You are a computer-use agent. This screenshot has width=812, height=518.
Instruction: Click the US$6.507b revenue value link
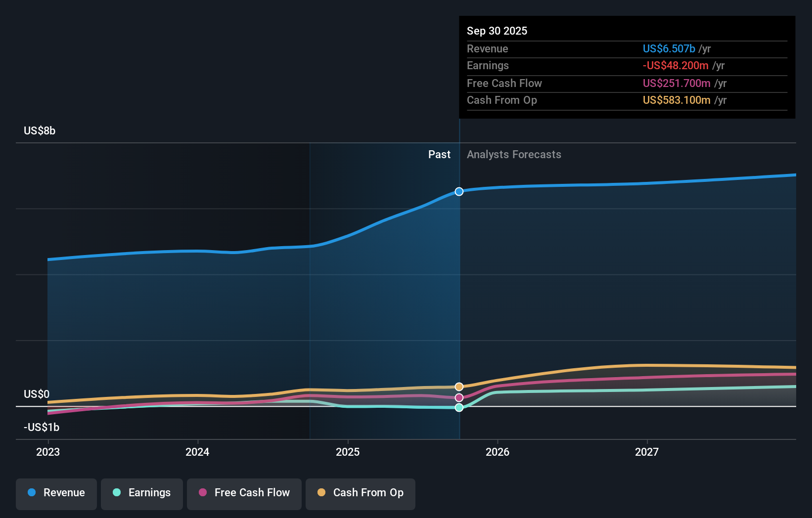(668, 48)
